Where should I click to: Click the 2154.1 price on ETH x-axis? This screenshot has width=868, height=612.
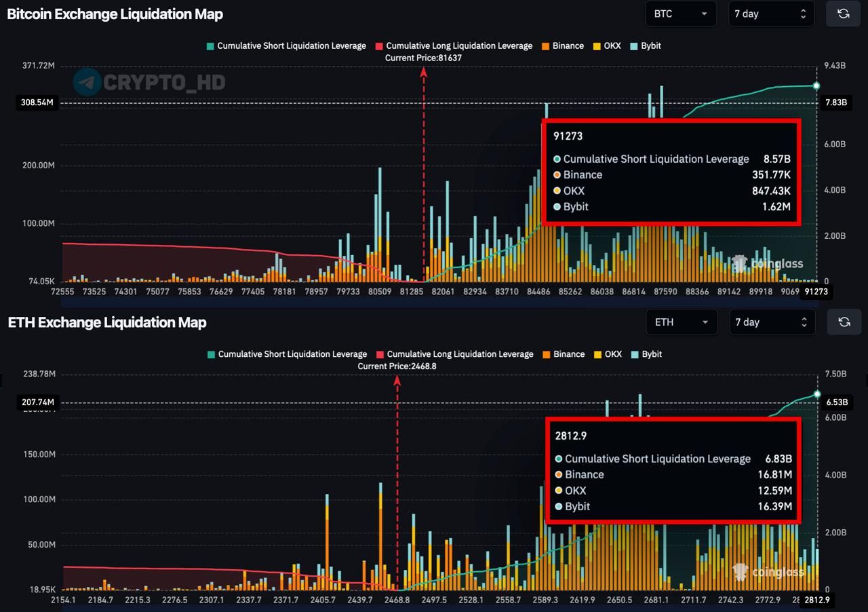(63, 600)
